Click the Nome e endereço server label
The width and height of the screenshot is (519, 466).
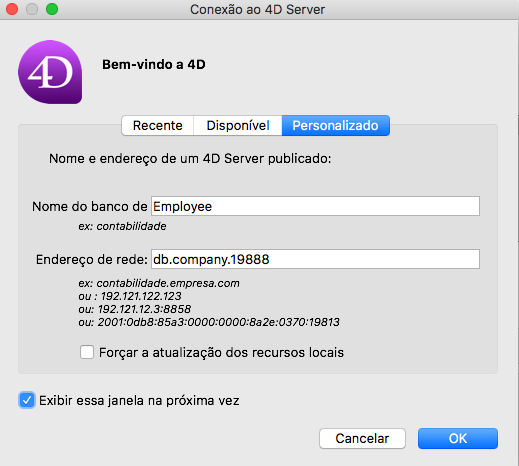pos(190,159)
